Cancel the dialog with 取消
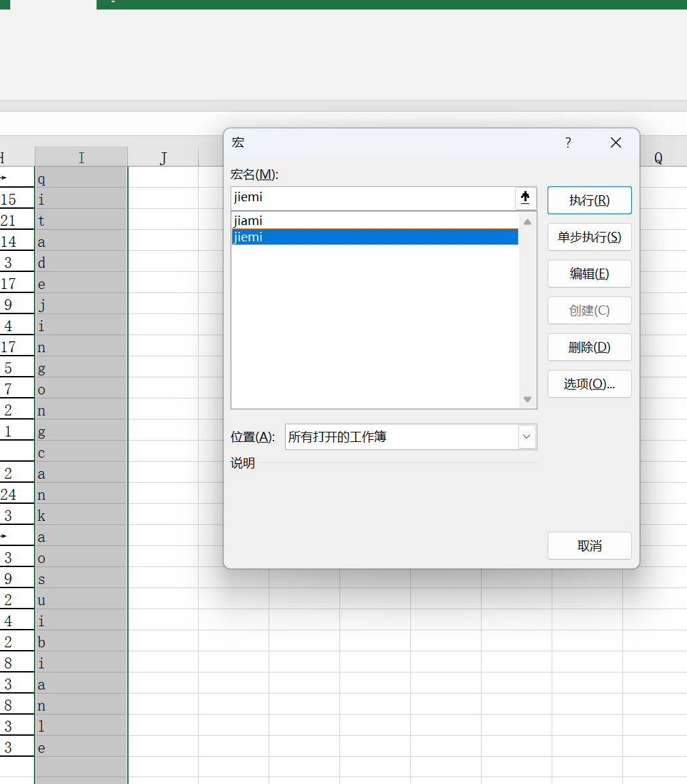 click(589, 546)
